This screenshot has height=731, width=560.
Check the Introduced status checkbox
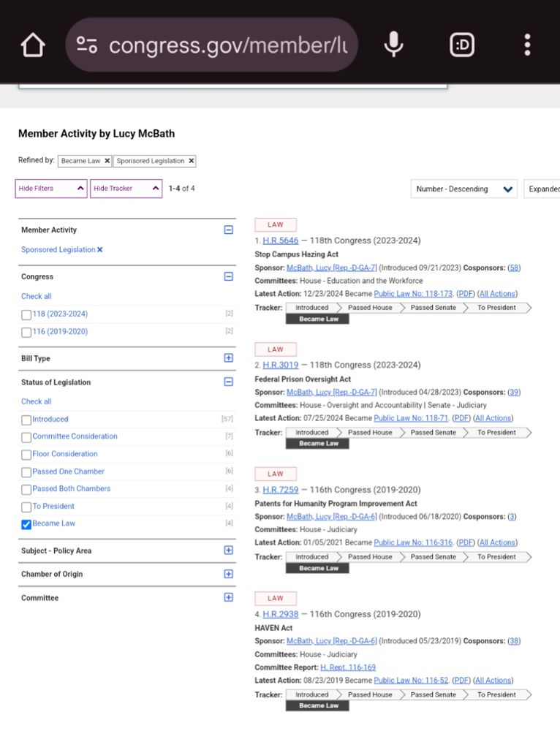coord(26,420)
